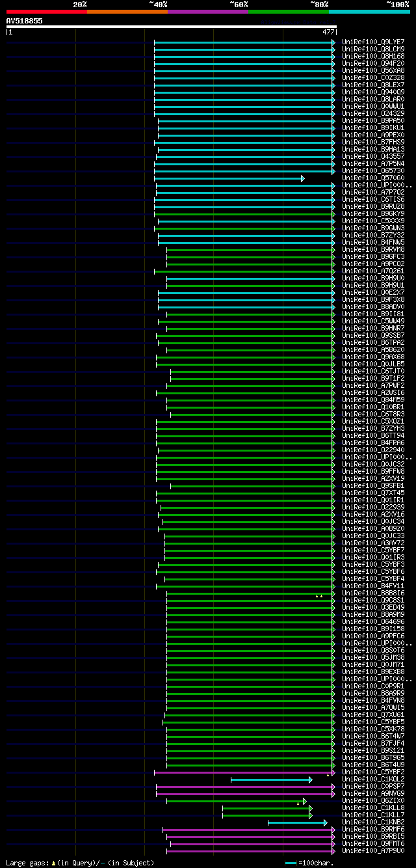
Task: Open hit UniRef100_C0Z328
Action: pos(373,78)
